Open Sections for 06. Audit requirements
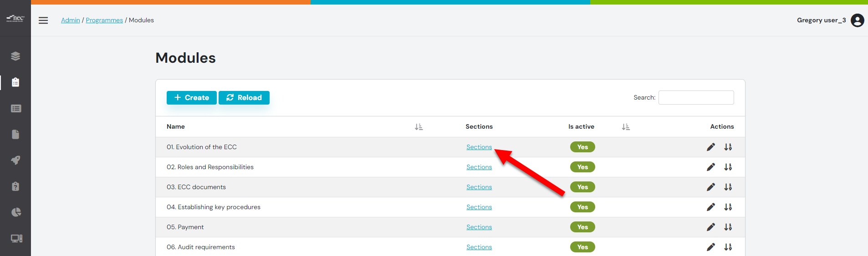This screenshot has height=256, width=868. point(479,247)
